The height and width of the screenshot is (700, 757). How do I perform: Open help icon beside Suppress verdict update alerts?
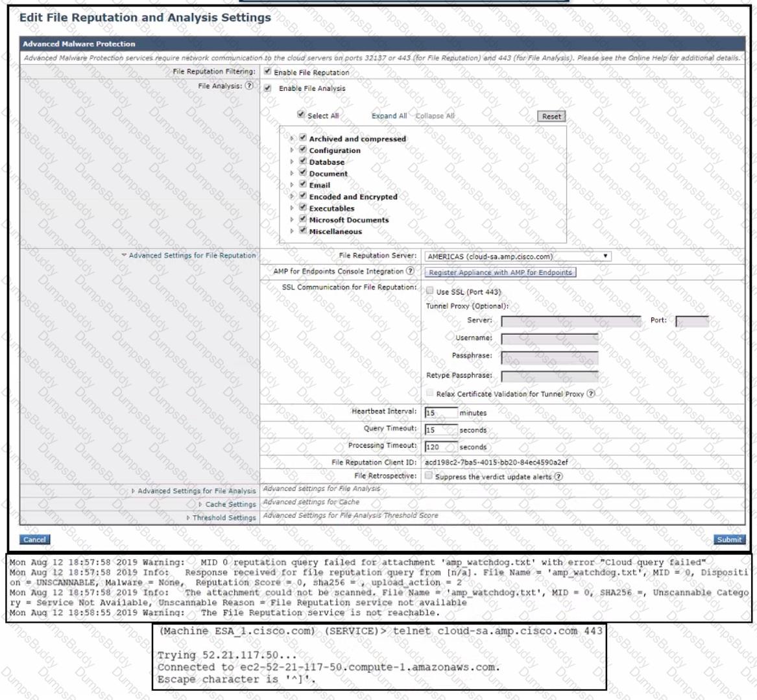point(559,476)
